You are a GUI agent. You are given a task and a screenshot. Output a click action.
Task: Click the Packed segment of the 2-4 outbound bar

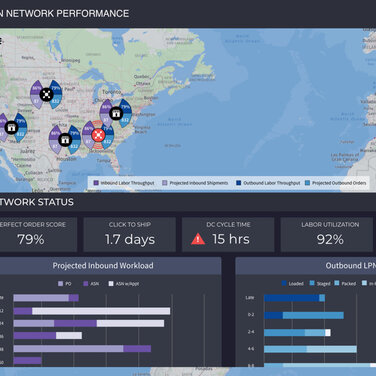click(315, 332)
